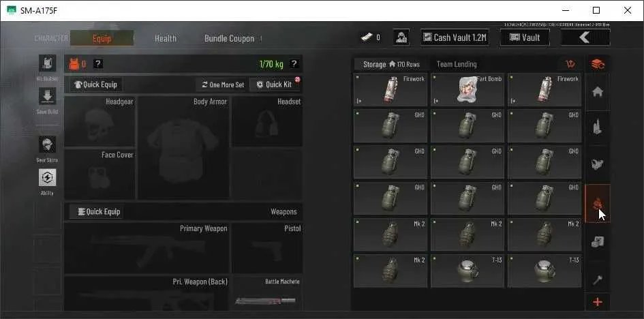Click the Save Build icon
The image size is (644, 319).
coord(47,97)
